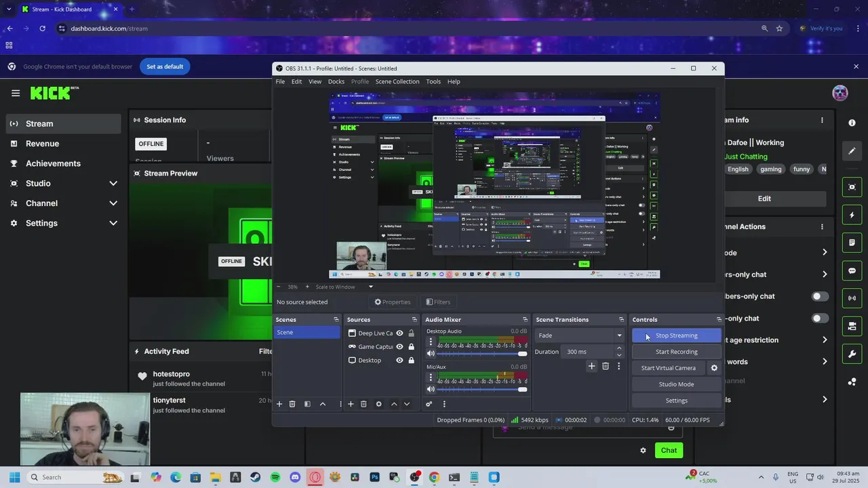Click the Kick hamburger menu icon
Image resolution: width=868 pixels, height=488 pixels.
16,93
